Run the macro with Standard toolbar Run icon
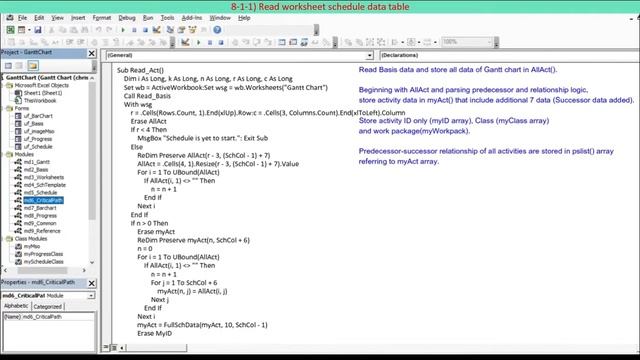 [123, 30]
